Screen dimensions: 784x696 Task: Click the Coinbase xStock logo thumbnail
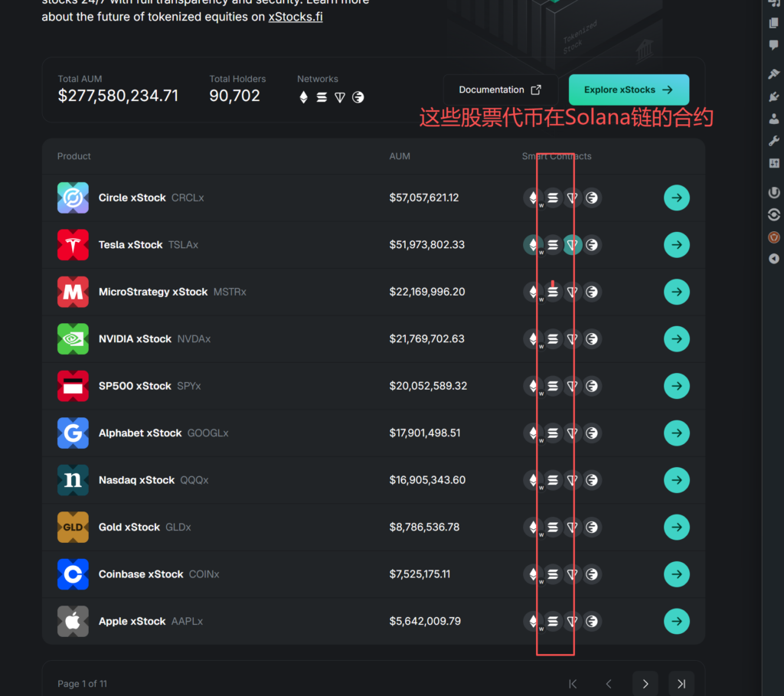click(73, 574)
